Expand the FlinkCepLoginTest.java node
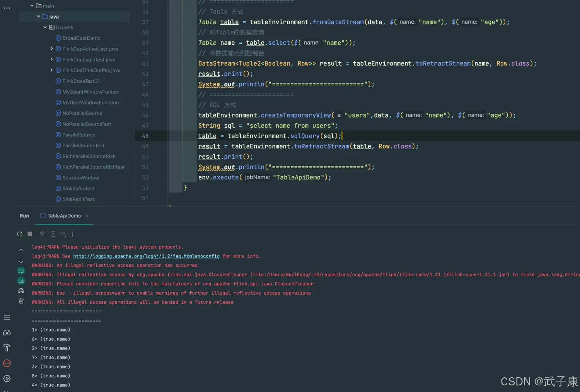 coord(52,60)
